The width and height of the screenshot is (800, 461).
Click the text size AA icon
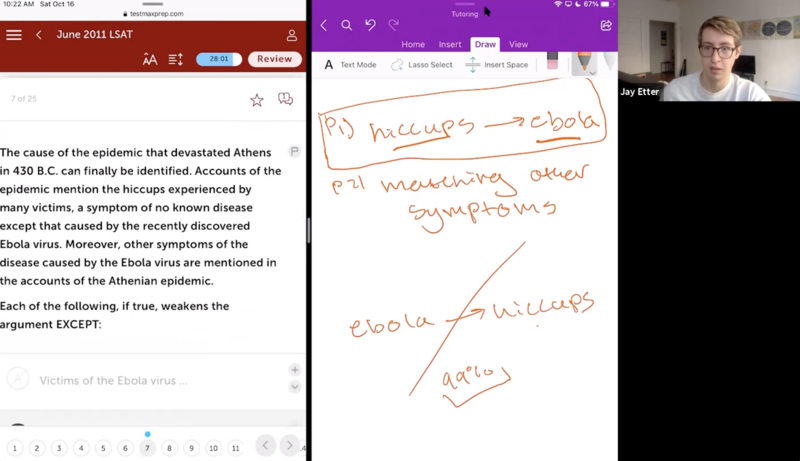pyautogui.click(x=150, y=60)
